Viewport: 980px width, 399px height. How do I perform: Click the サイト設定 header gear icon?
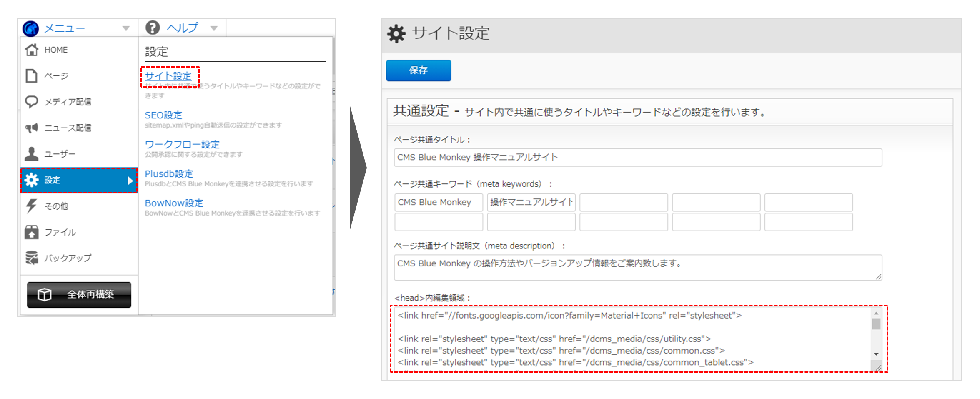(x=396, y=33)
